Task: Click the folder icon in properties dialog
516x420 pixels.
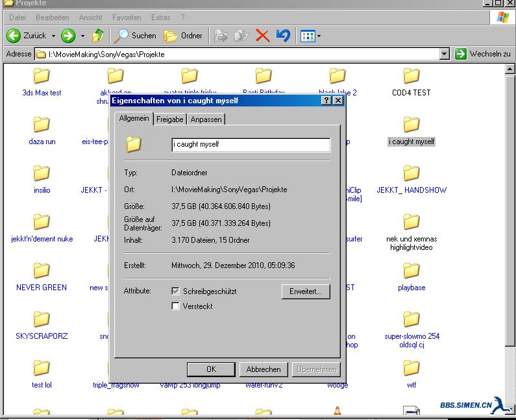Action: coord(133,144)
